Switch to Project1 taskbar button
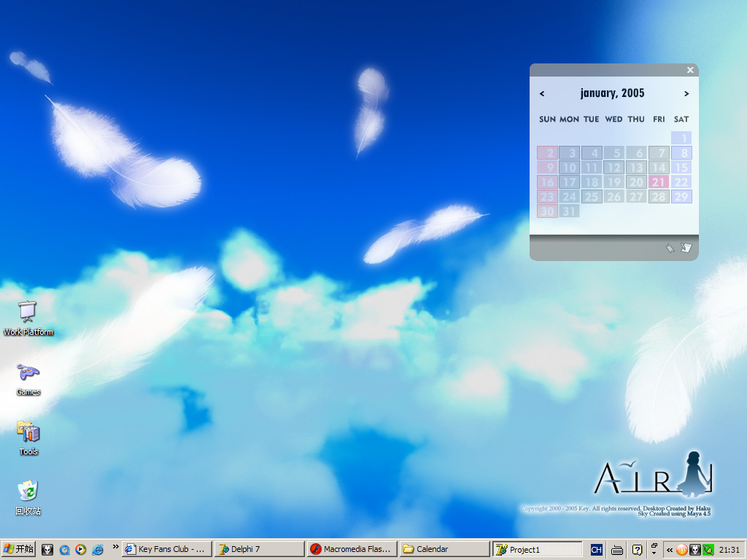 tap(538, 550)
